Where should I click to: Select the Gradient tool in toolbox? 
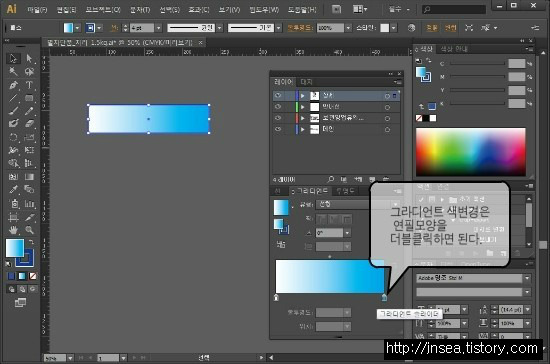click(x=29, y=177)
